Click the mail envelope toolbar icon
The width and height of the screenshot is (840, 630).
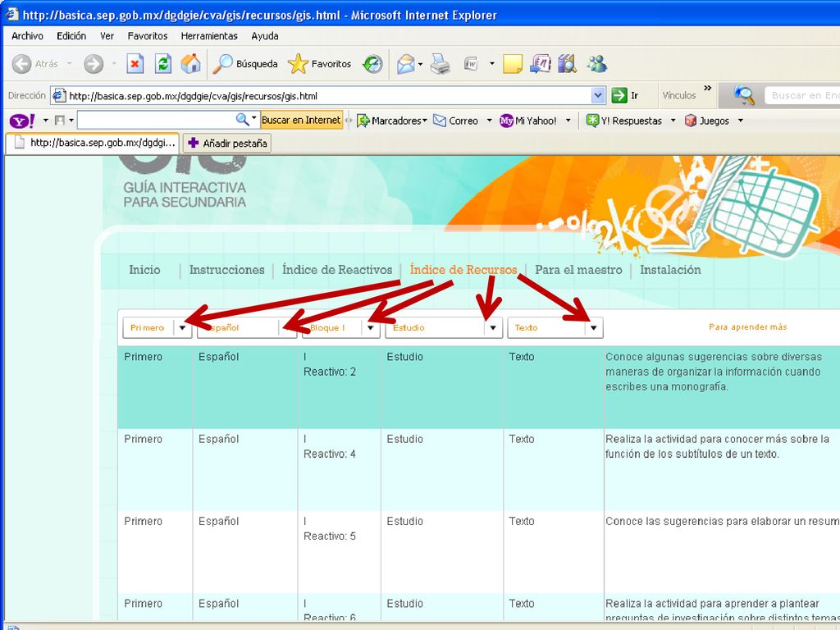(405, 64)
